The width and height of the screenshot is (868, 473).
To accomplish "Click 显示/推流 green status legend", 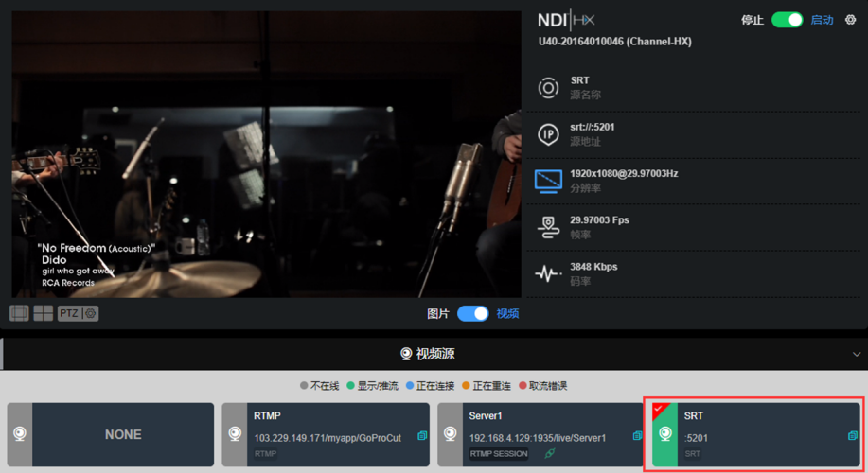I will pyautogui.click(x=372, y=386).
